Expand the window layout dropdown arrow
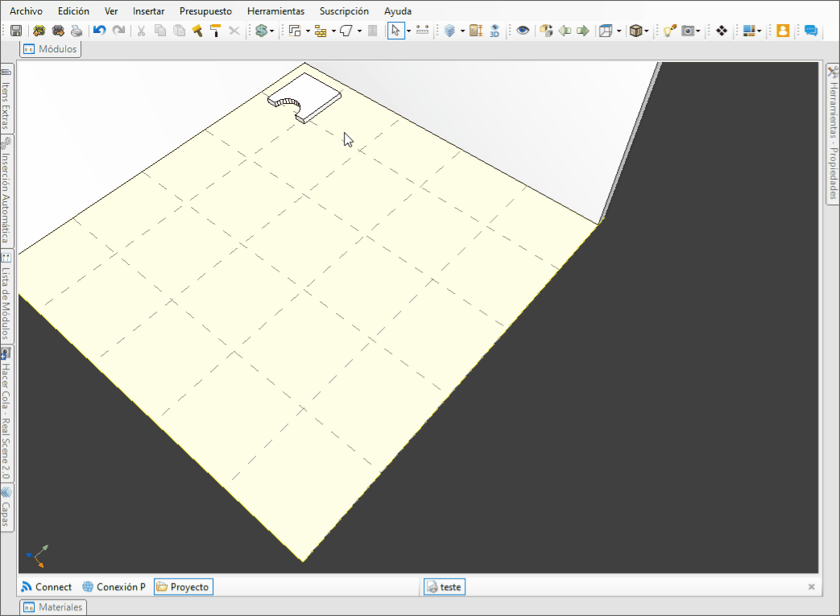The width and height of the screenshot is (840, 616). click(x=759, y=31)
